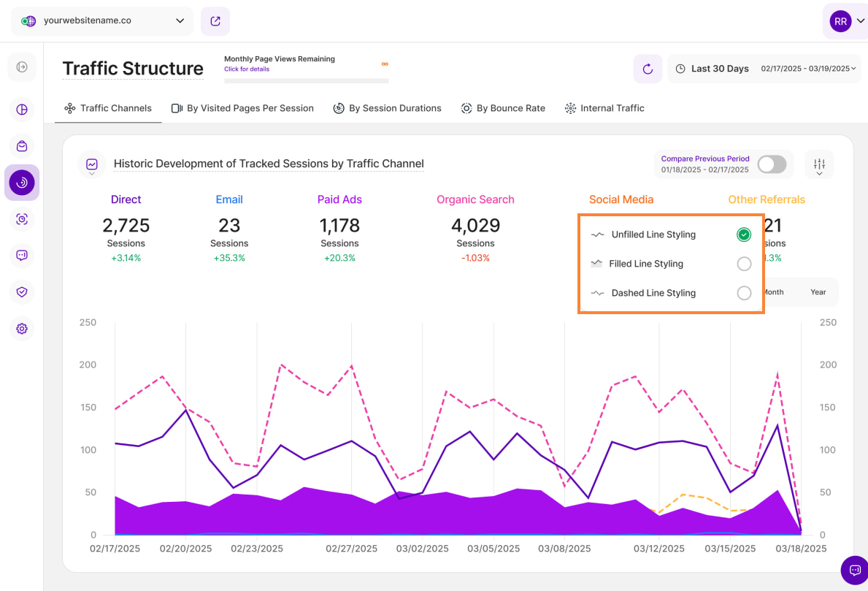Viewport: 868px width, 591px height.
Task: Click the 'Click for details' link
Action: 247,69
